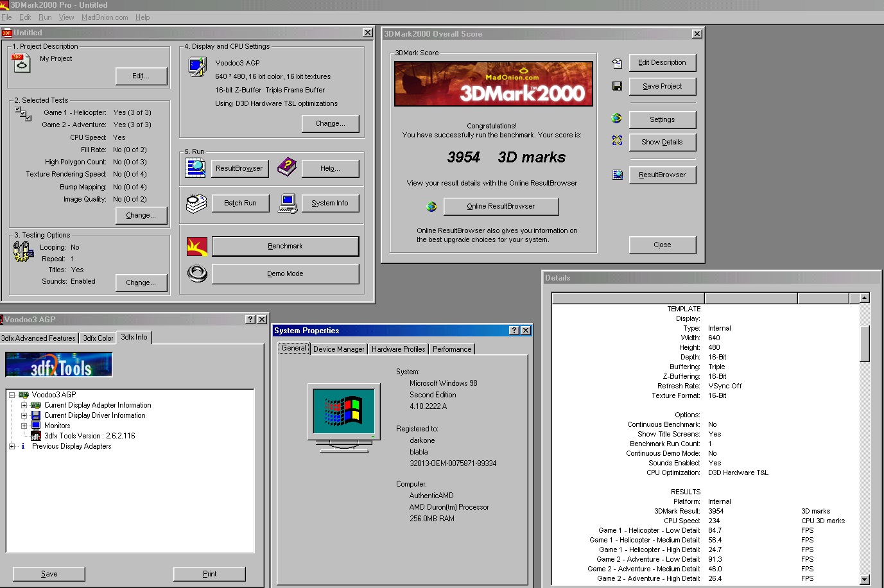Image resolution: width=884 pixels, height=588 pixels.
Task: Click Change button under Selected Tests
Action: [x=141, y=215]
